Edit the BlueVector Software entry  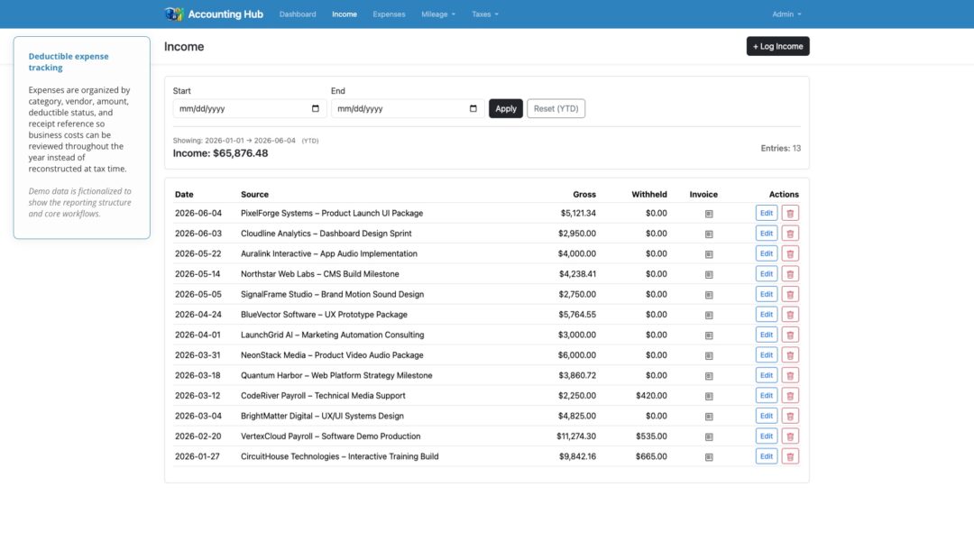767,314
